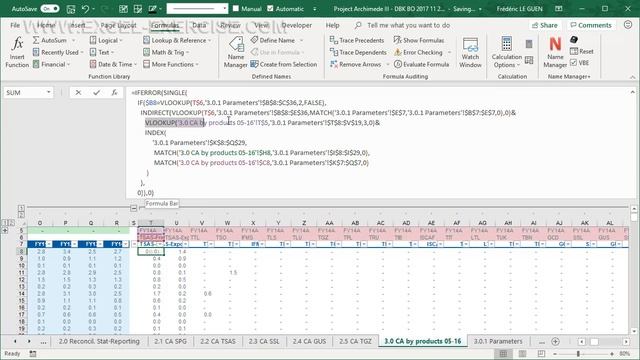
Task: Open Text functions list
Action: pyautogui.click(x=102, y=52)
